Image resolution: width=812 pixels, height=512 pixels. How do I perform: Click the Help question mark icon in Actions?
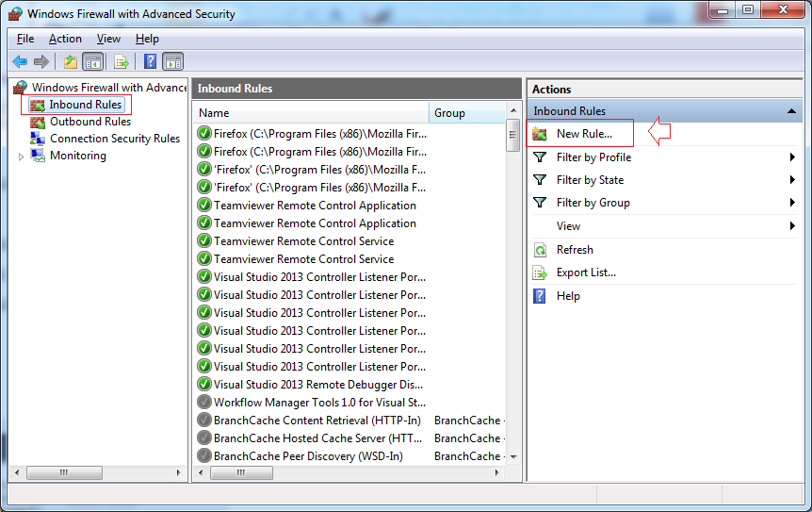pos(540,296)
